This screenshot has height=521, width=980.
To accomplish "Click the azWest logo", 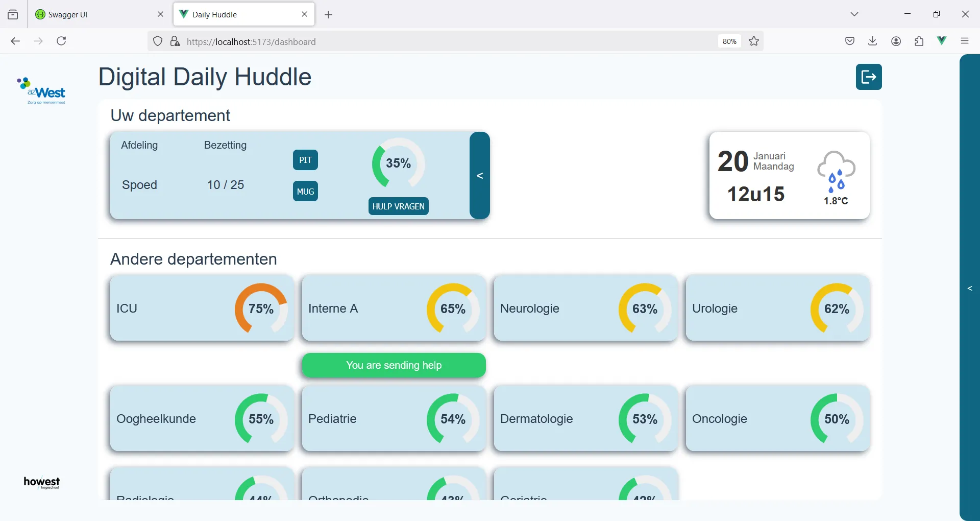I will point(41,91).
